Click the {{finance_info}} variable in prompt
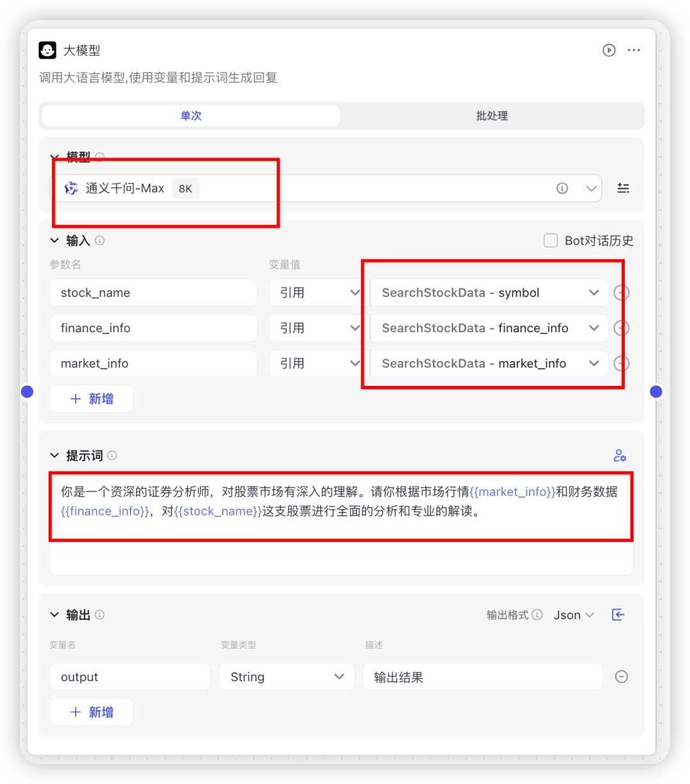 (105, 511)
